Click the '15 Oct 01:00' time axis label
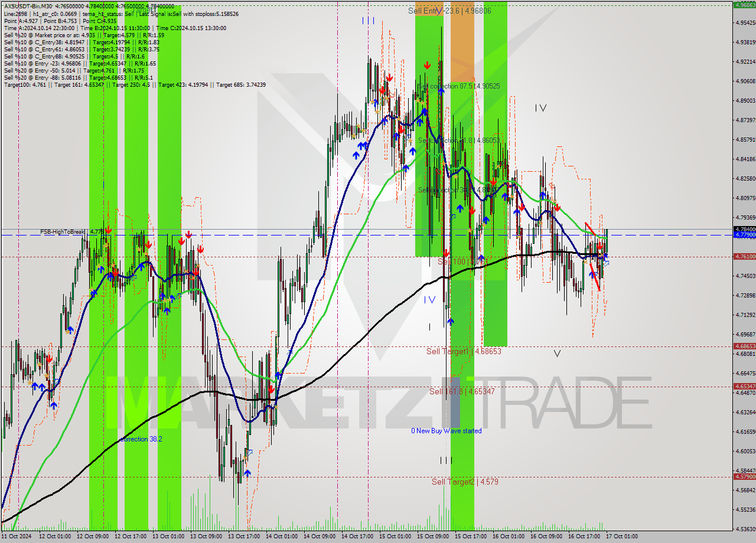 point(395,537)
